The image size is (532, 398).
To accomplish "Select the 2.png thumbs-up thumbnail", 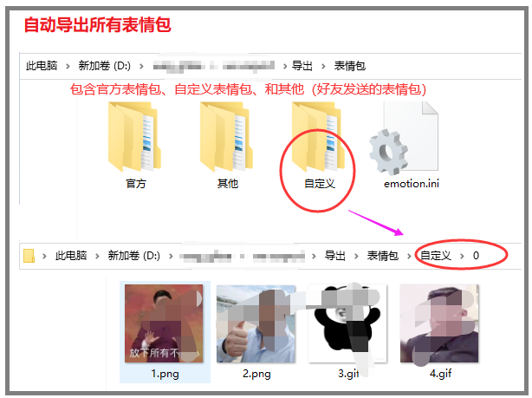I will click(x=256, y=323).
